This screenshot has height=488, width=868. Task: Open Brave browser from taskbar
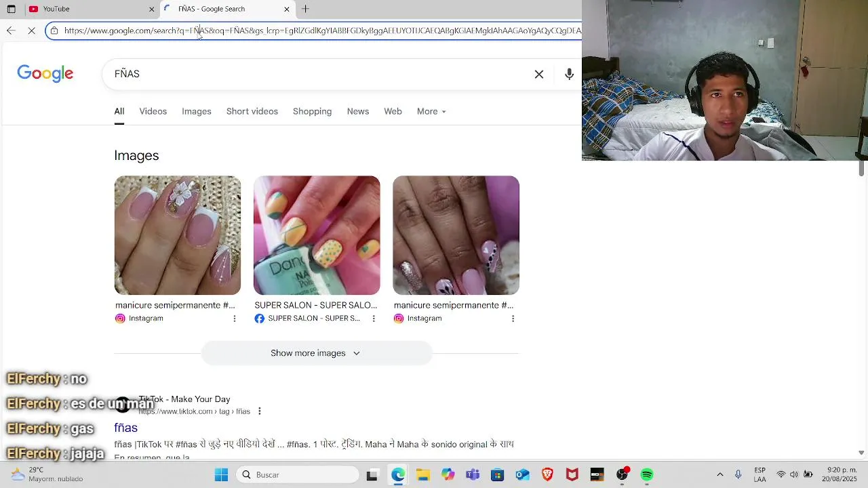(547, 474)
